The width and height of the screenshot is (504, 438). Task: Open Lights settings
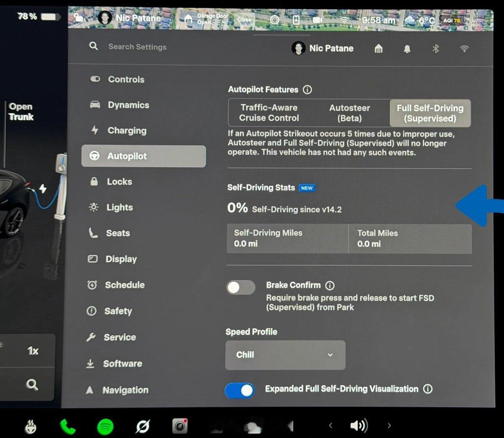(143, 207)
